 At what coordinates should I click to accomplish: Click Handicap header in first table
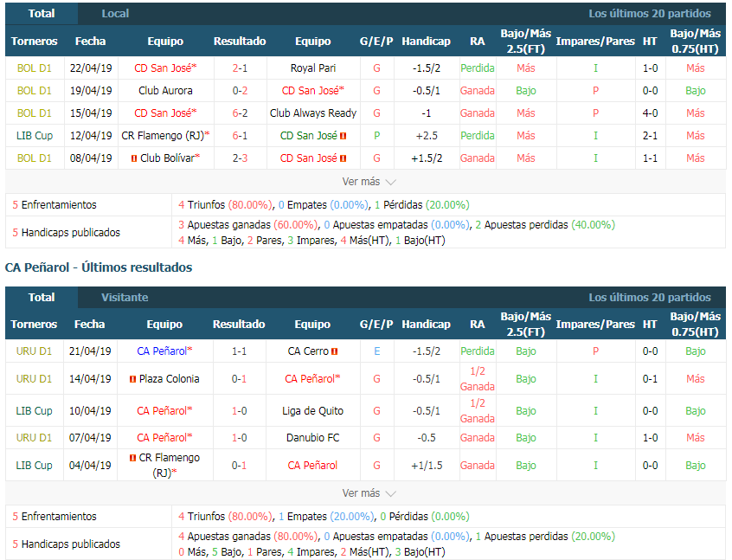point(426,41)
